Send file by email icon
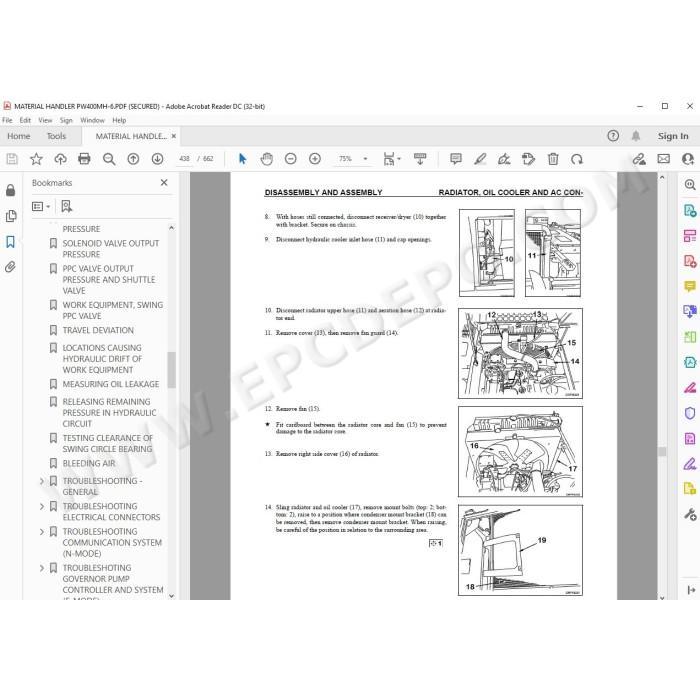 pyautogui.click(x=663, y=159)
